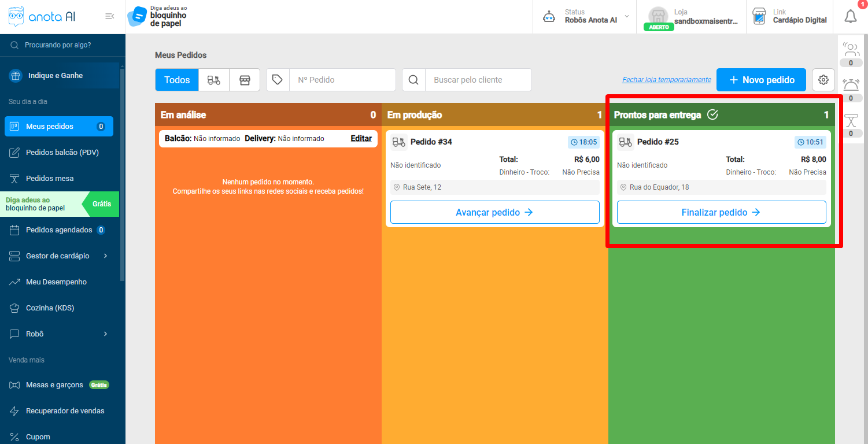This screenshot has height=444, width=868.
Task: Click the Novo pedido button
Action: click(761, 80)
